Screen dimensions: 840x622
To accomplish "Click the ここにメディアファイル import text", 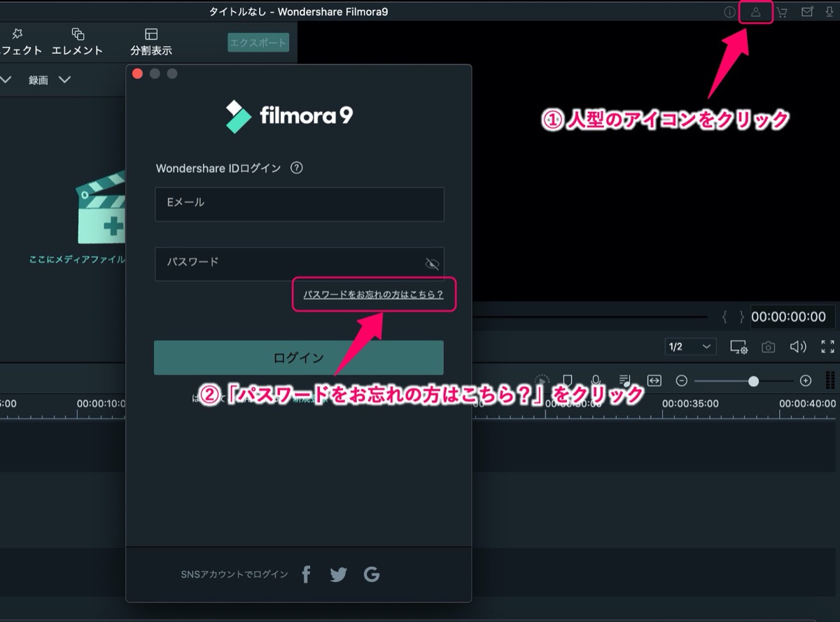I will (x=77, y=260).
